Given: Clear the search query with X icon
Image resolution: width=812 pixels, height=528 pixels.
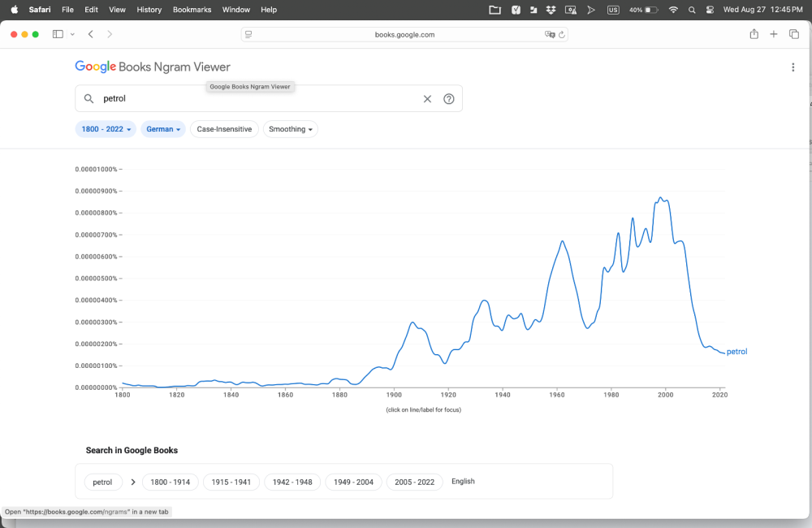Looking at the screenshot, I should (x=427, y=99).
